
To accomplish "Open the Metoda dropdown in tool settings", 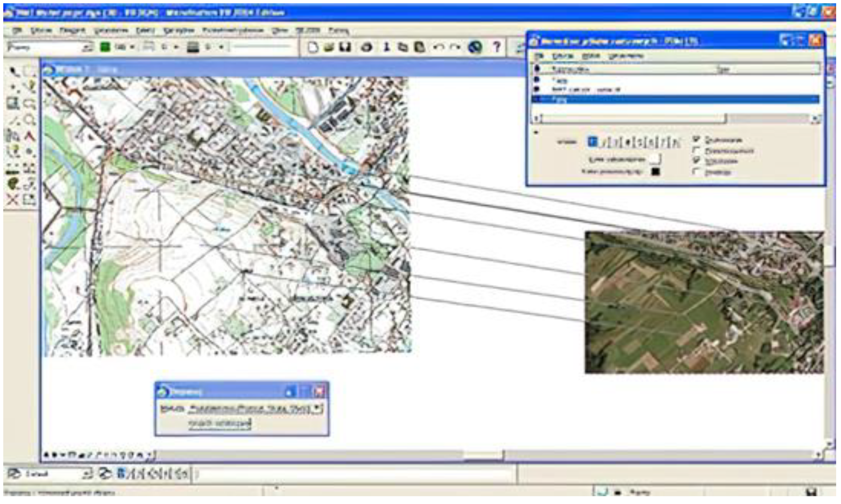I will 317,408.
